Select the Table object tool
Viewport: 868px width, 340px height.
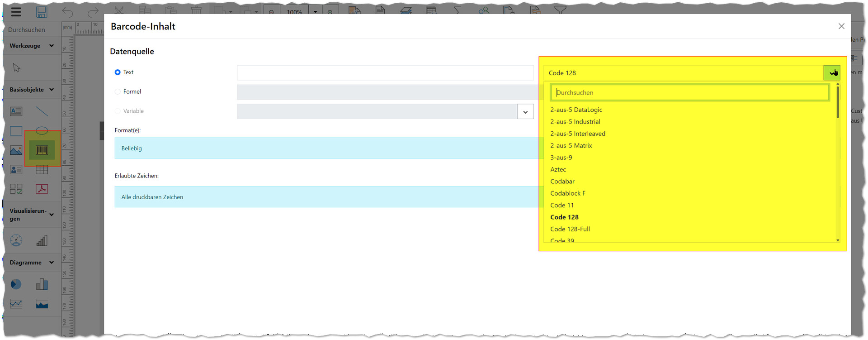pos(42,170)
